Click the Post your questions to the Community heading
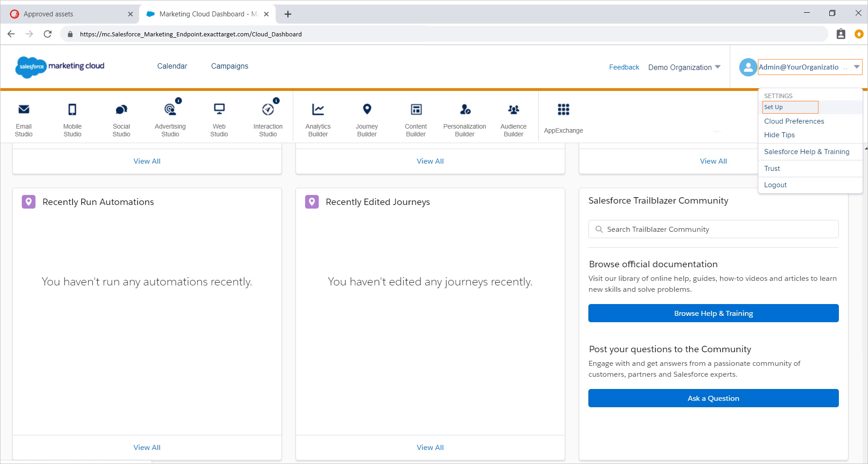The width and height of the screenshot is (868, 464). tap(670, 349)
